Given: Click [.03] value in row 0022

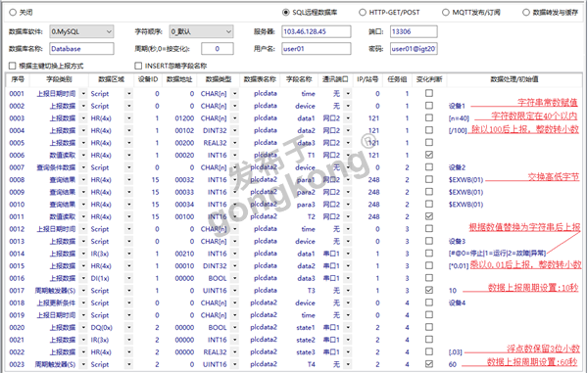Looking at the screenshot, I should [456, 352].
